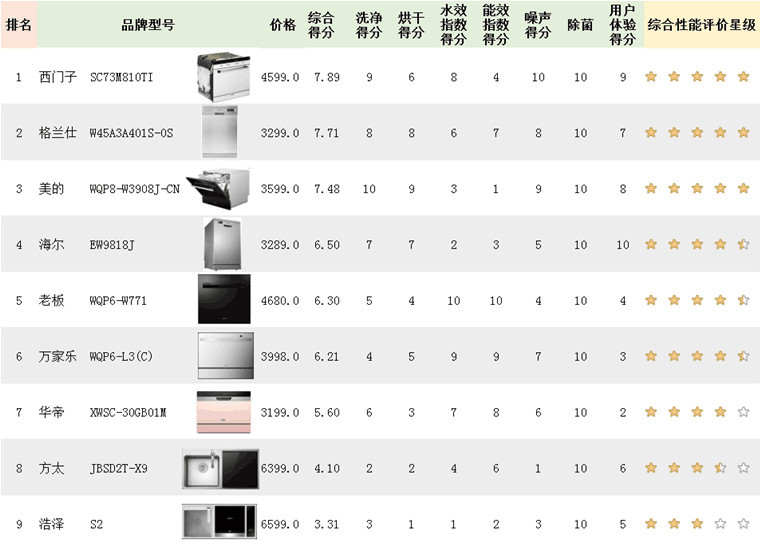Click the 噪声得分 column header
Image resolution: width=760 pixels, height=552 pixels.
click(x=538, y=25)
